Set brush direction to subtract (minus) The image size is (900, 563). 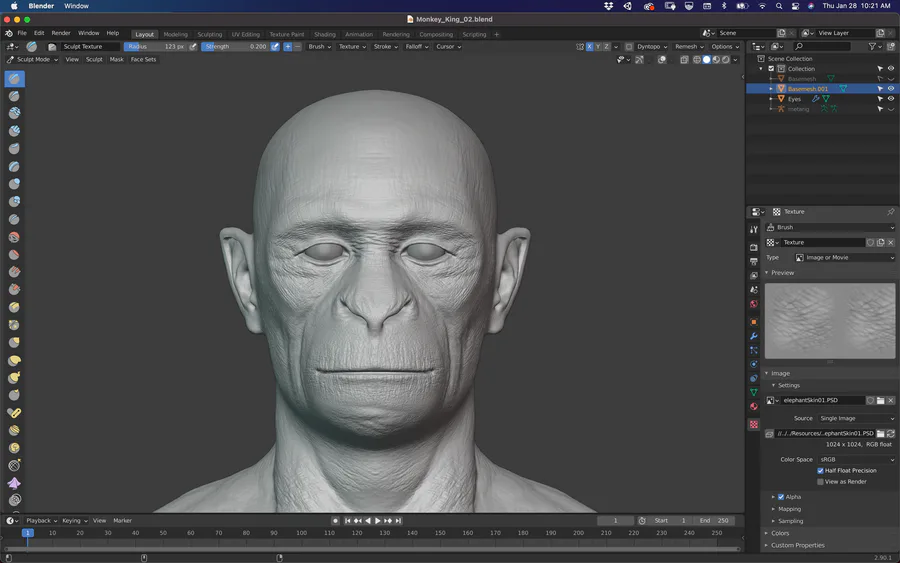click(x=297, y=46)
